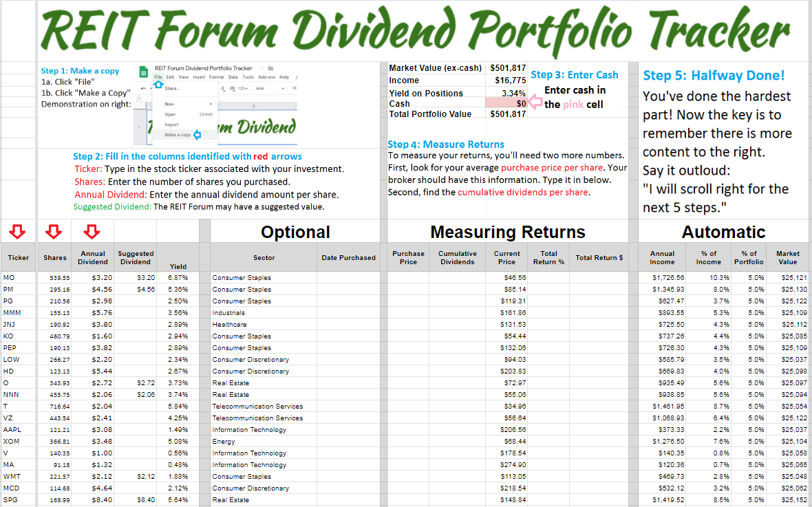Viewport: 812px width, 507px height.
Task: Select the Industrials sector cell for MMM
Action: (x=264, y=313)
